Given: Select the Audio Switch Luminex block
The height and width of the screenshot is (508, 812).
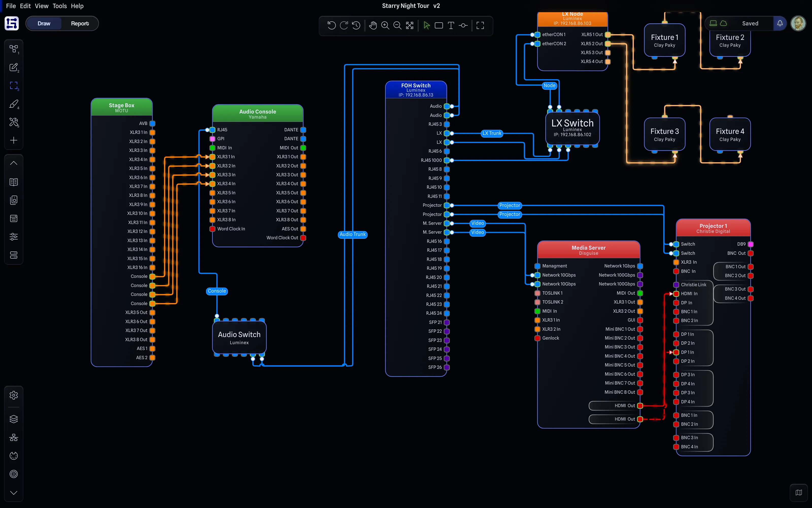Looking at the screenshot, I should [x=239, y=338].
